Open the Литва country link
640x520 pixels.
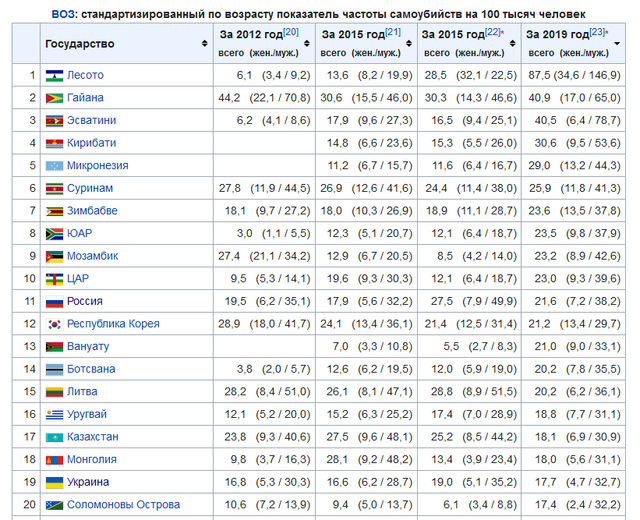[x=82, y=392]
